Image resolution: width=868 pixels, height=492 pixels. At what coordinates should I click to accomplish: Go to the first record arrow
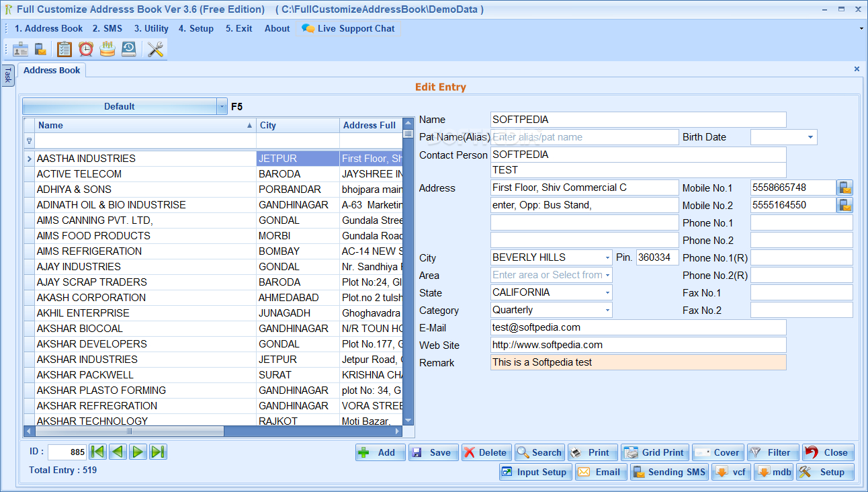pos(97,452)
